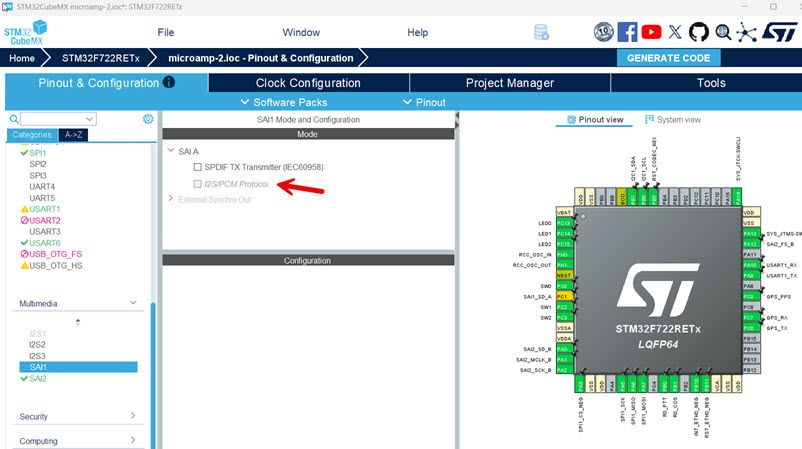Select UART4 peripheral
Image resolution: width=802 pixels, height=449 pixels.
pos(42,187)
